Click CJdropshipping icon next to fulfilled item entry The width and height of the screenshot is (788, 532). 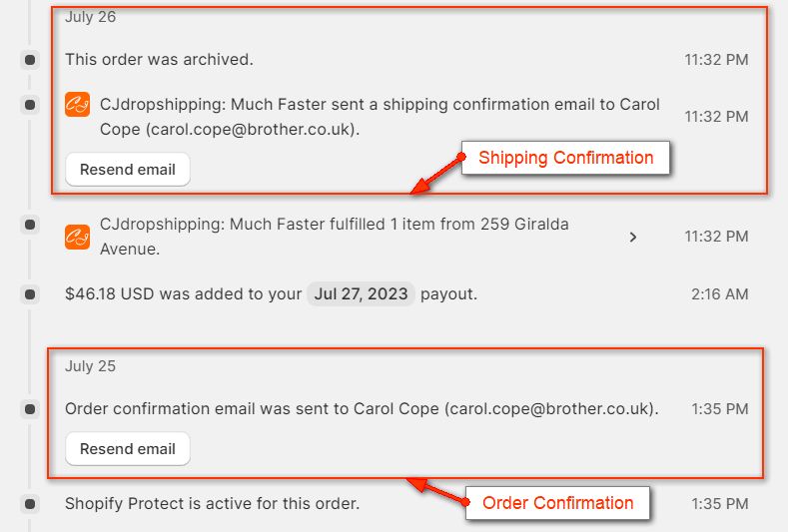tap(77, 237)
